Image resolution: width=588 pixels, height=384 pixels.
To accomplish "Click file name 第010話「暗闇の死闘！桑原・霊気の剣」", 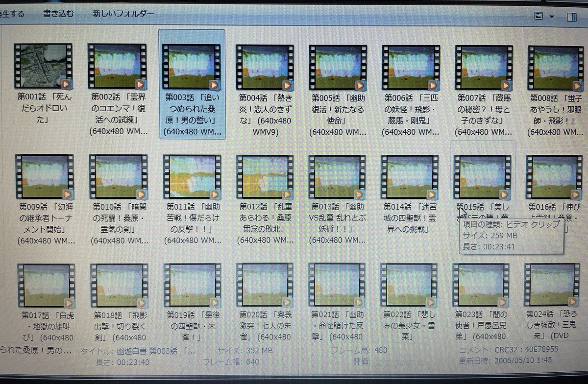I will coord(119,223).
